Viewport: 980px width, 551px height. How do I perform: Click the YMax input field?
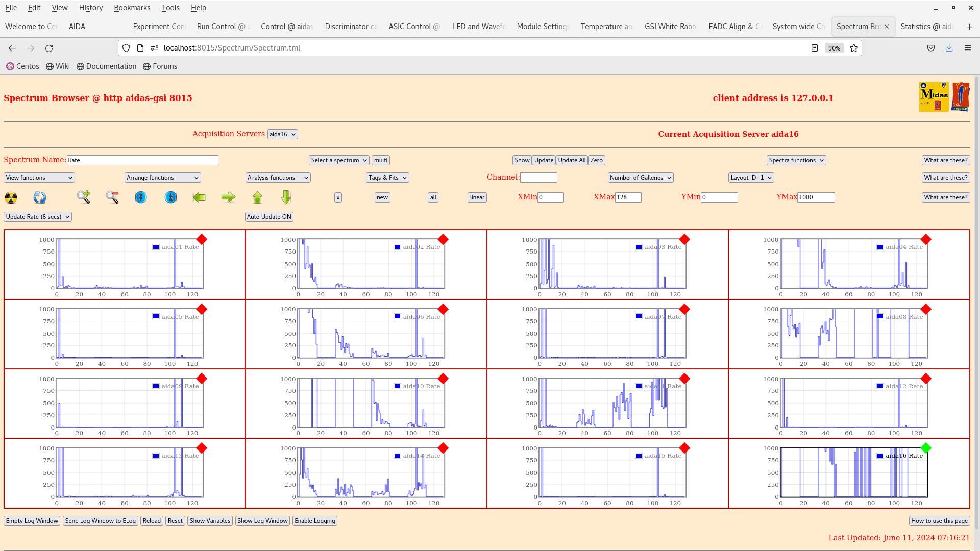tap(816, 197)
